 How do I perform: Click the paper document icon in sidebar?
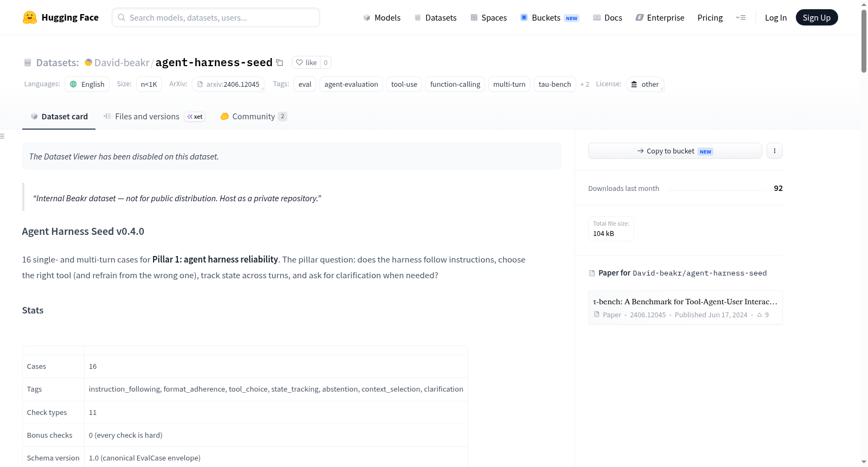tap(592, 273)
